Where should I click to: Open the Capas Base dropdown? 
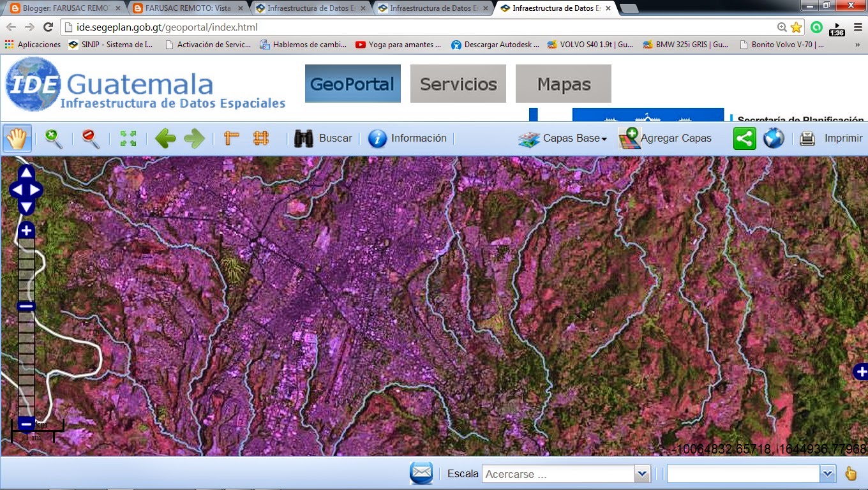point(562,138)
